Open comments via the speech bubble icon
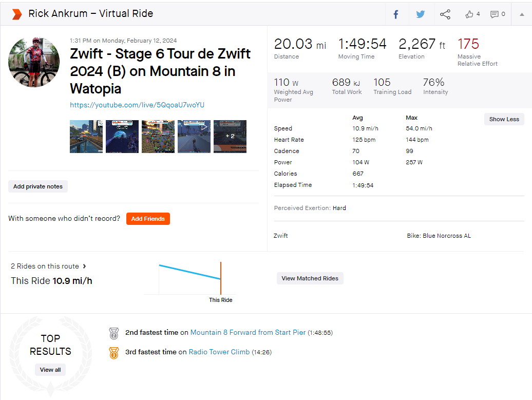Image resolution: width=532 pixels, height=400 pixels. [x=495, y=14]
